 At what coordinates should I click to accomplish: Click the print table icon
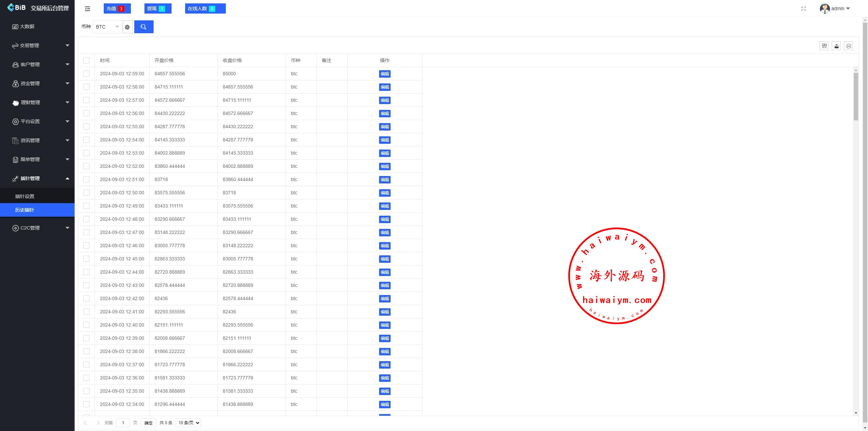point(848,46)
